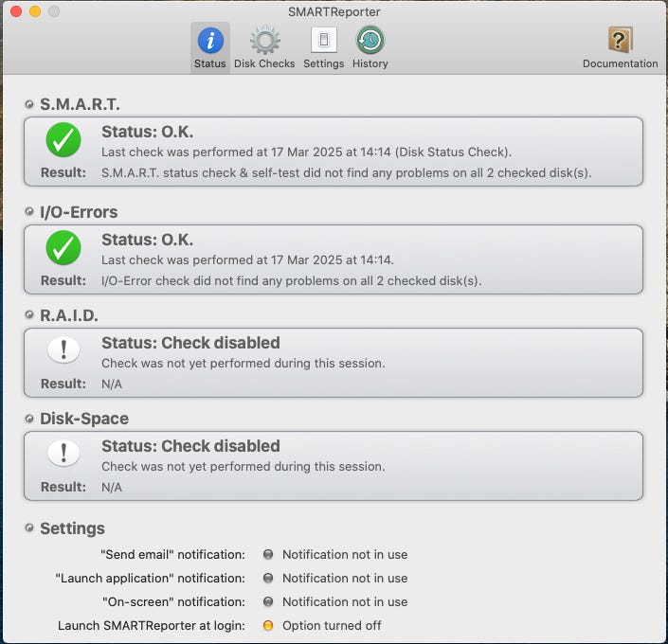
Task: Click the Disk-Space result N/A value
Action: click(x=112, y=487)
